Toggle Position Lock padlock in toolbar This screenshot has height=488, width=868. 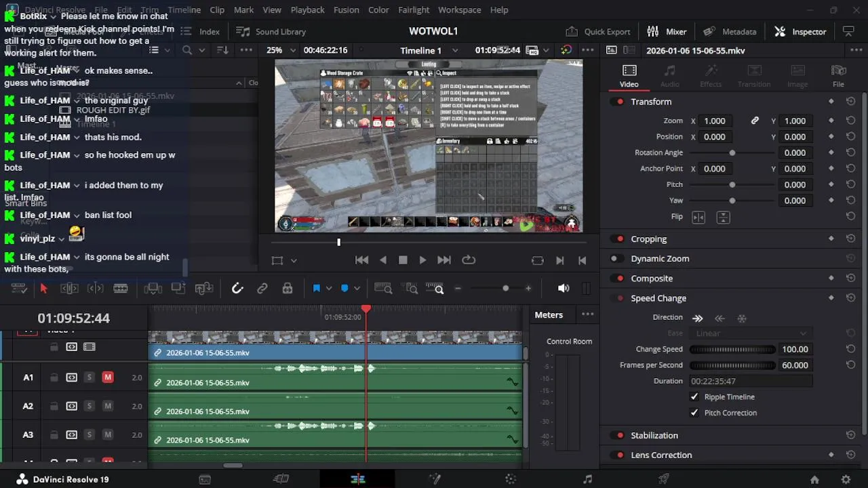click(x=288, y=289)
